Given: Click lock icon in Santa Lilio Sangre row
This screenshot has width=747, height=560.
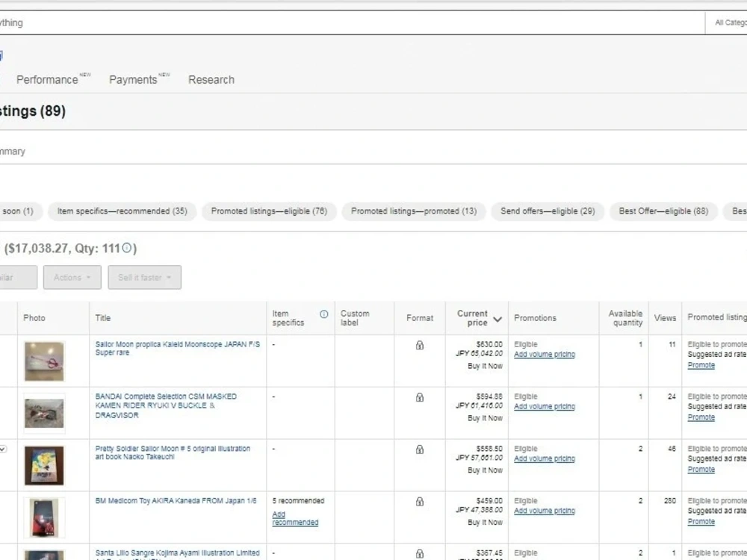Looking at the screenshot, I should coord(420,553).
